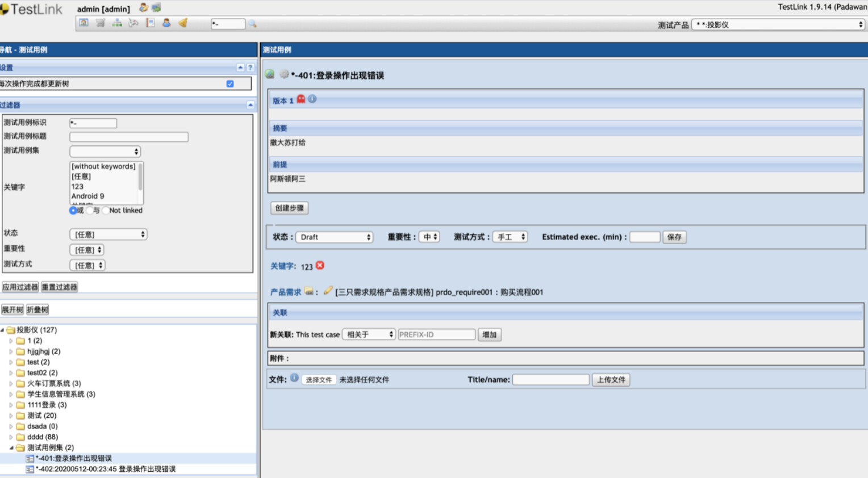The width and height of the screenshot is (868, 478).
Task: Click 创建步骤 create step button
Action: [x=289, y=208]
